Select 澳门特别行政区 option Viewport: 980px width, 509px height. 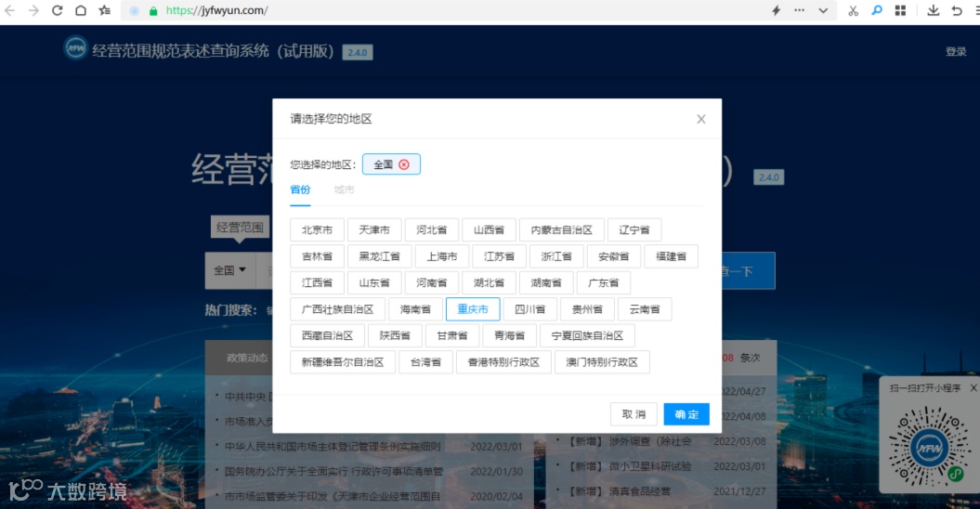tap(602, 362)
